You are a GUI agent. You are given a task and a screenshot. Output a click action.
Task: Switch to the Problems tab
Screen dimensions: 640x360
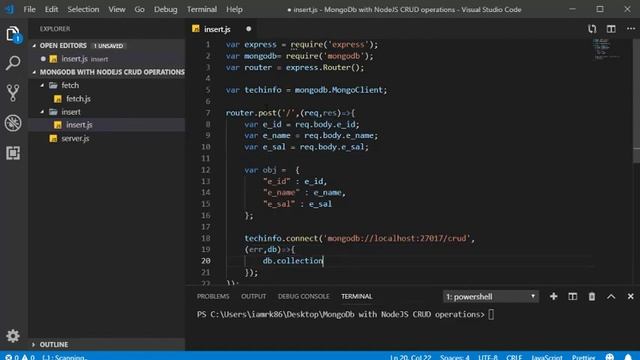[x=213, y=296]
